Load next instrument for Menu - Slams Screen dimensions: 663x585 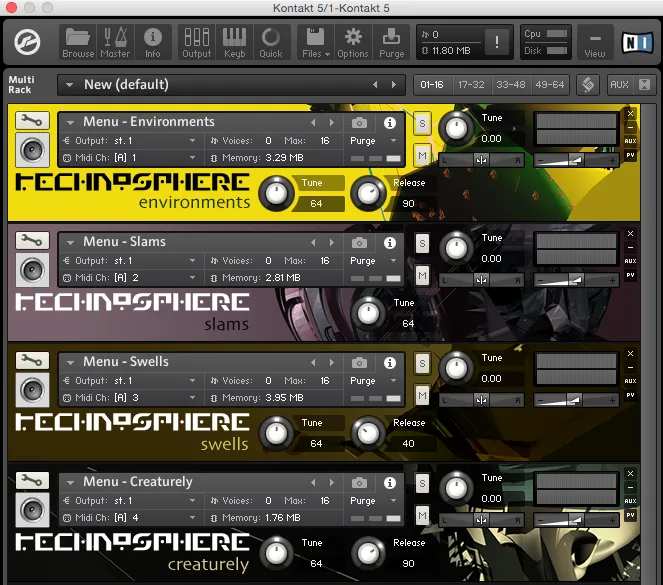click(332, 243)
